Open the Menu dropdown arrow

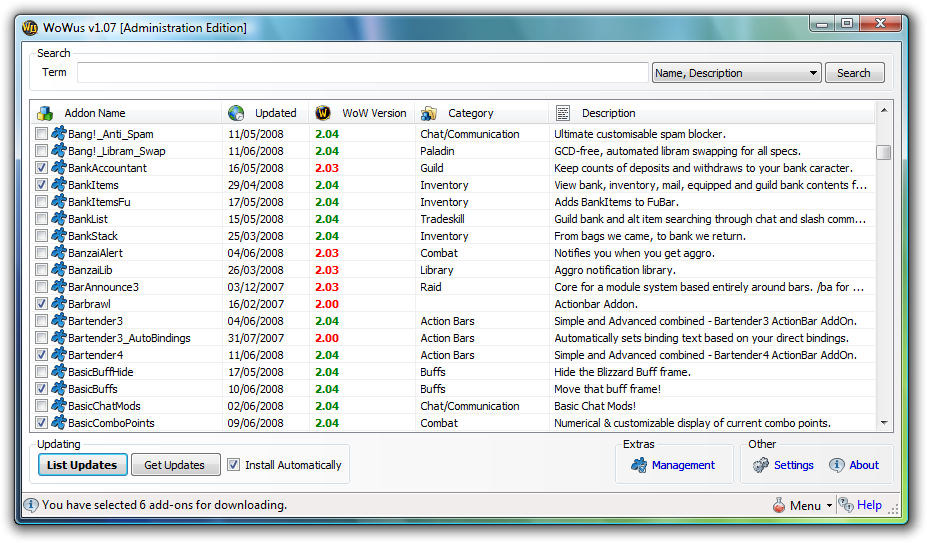(829, 506)
